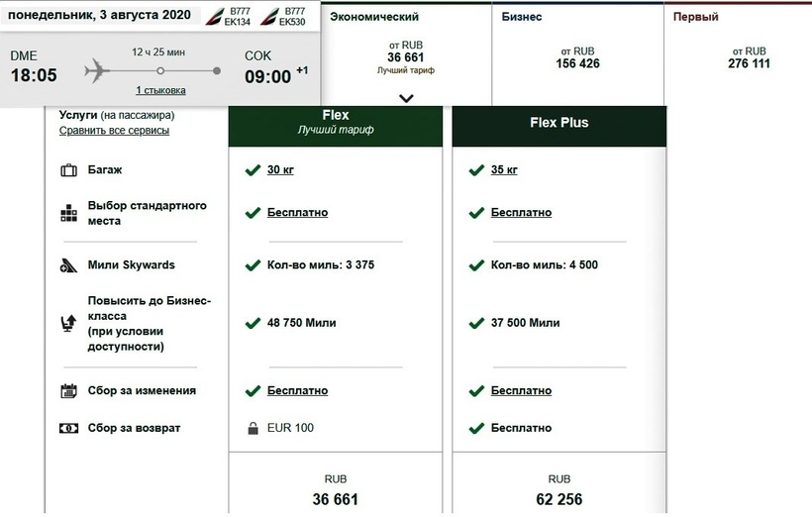The width and height of the screenshot is (812, 517).
Task: Click Flex Plus refund fee Бесплатно link
Action: [521, 428]
